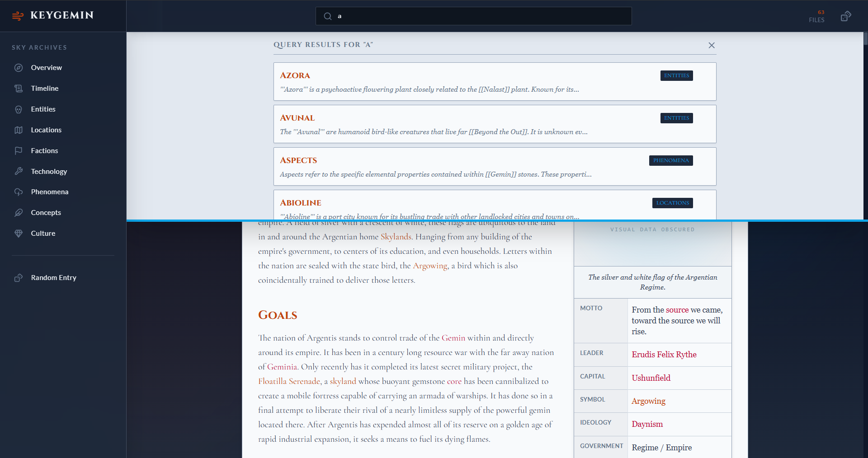Open the Azora search result

point(495,81)
